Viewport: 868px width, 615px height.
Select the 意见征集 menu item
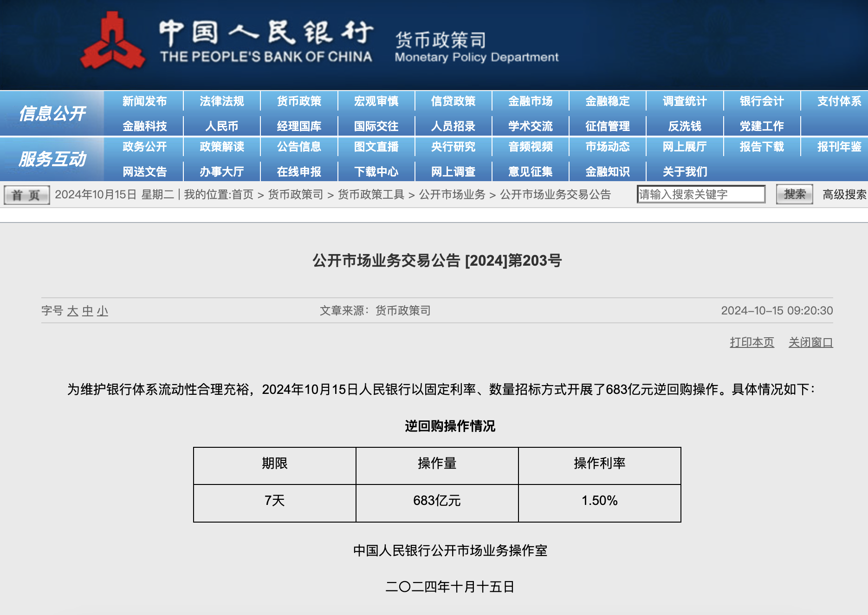pos(530,171)
